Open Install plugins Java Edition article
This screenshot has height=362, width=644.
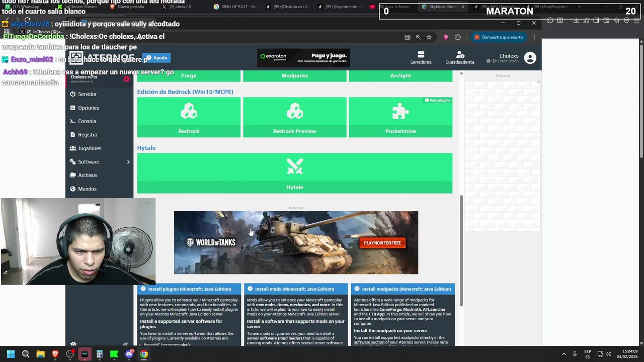[189, 289]
